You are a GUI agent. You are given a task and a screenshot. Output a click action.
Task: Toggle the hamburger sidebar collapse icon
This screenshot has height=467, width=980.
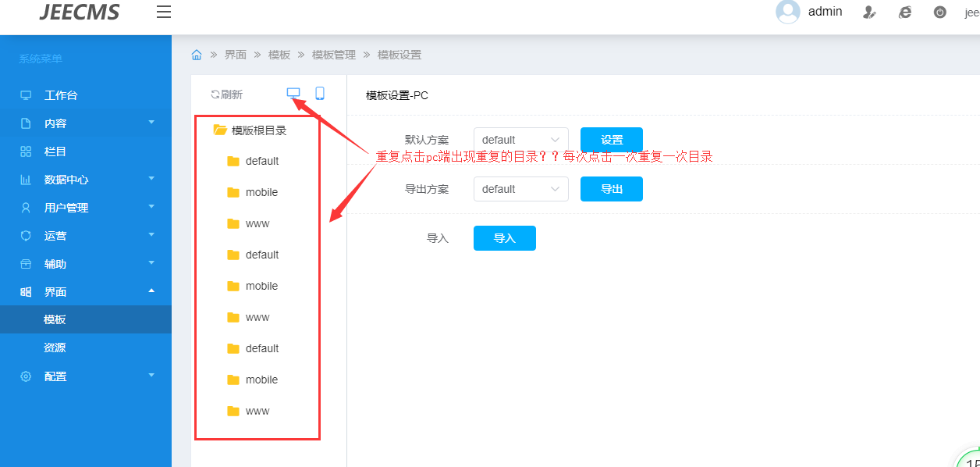[164, 12]
